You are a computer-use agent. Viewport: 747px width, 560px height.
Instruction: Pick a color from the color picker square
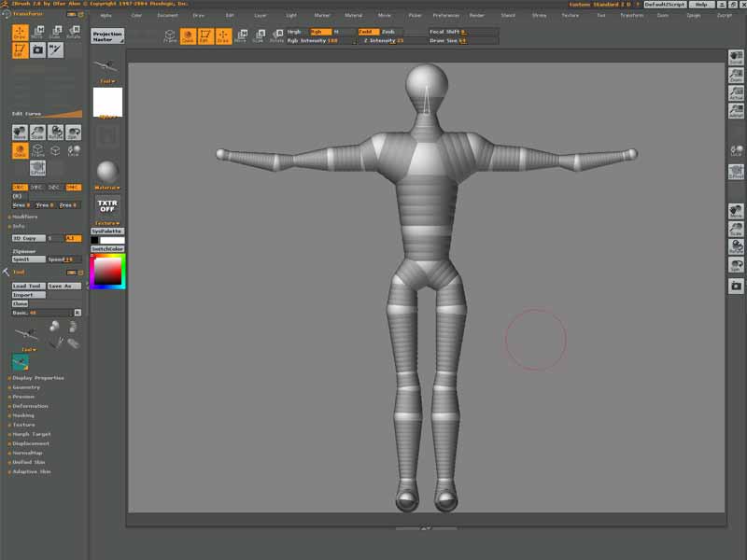pyautogui.click(x=107, y=270)
